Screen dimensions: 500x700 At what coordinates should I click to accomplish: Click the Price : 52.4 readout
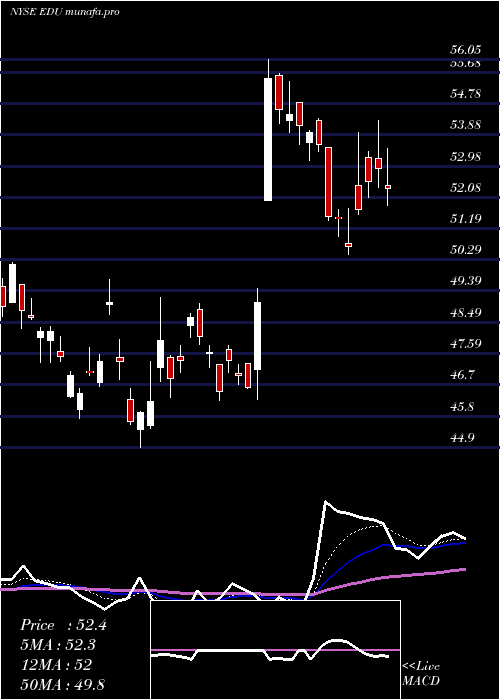[x=63, y=625]
